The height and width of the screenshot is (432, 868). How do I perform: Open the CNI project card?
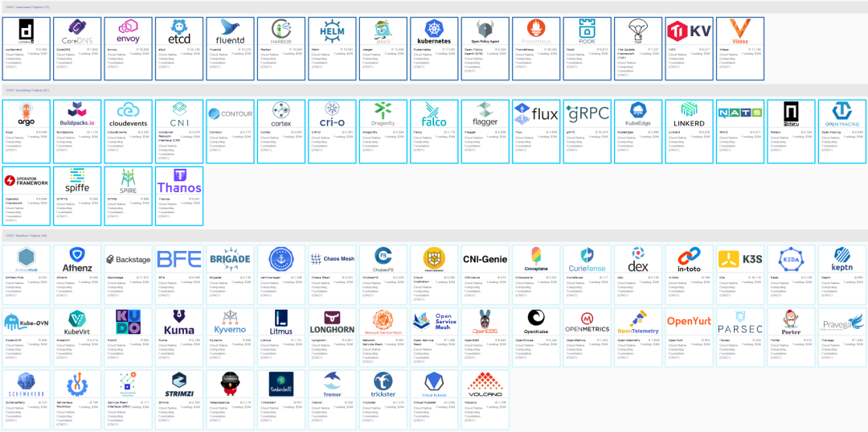(x=179, y=132)
